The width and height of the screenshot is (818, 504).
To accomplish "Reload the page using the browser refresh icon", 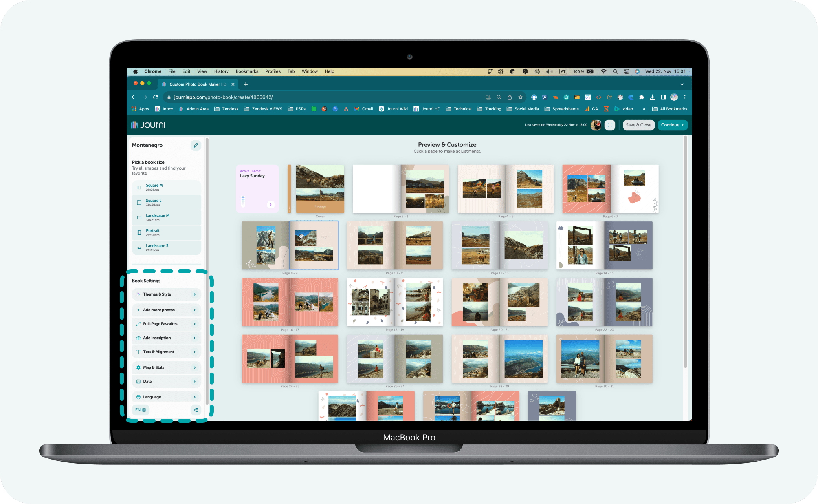I will pos(156,97).
